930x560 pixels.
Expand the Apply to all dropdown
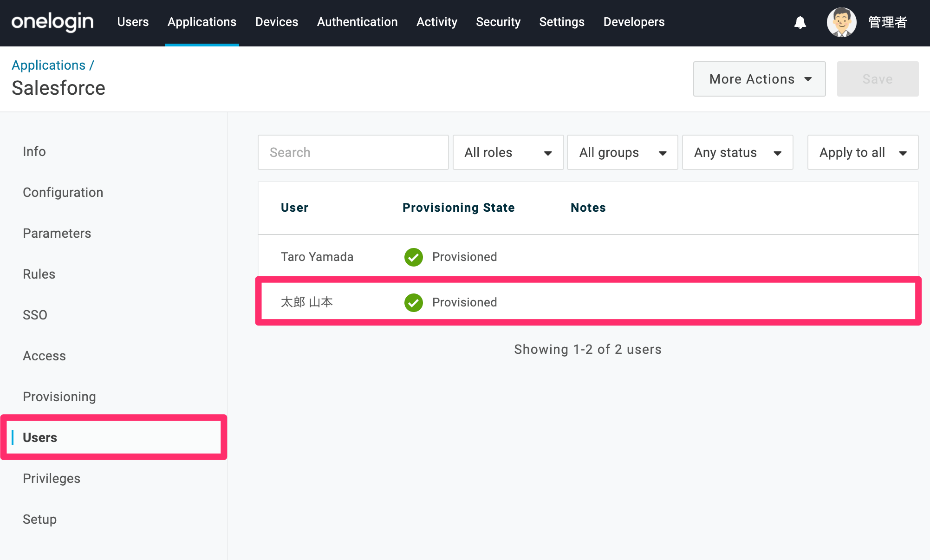pyautogui.click(x=863, y=152)
